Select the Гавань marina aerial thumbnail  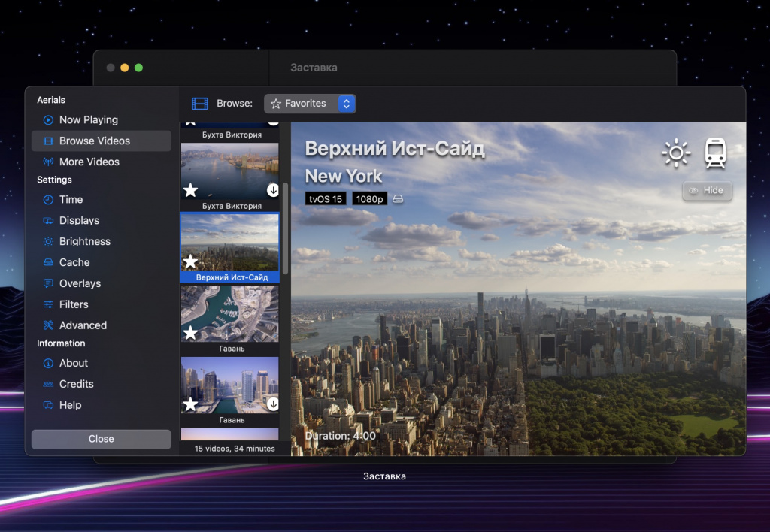(230, 313)
